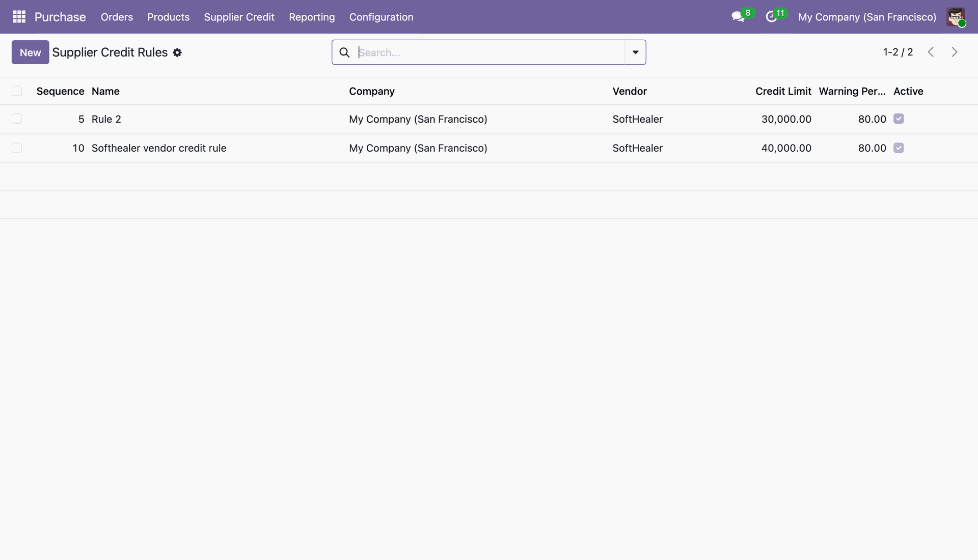The width and height of the screenshot is (978, 560).
Task: Toggle Active checkbox for Rule 2
Action: (899, 119)
